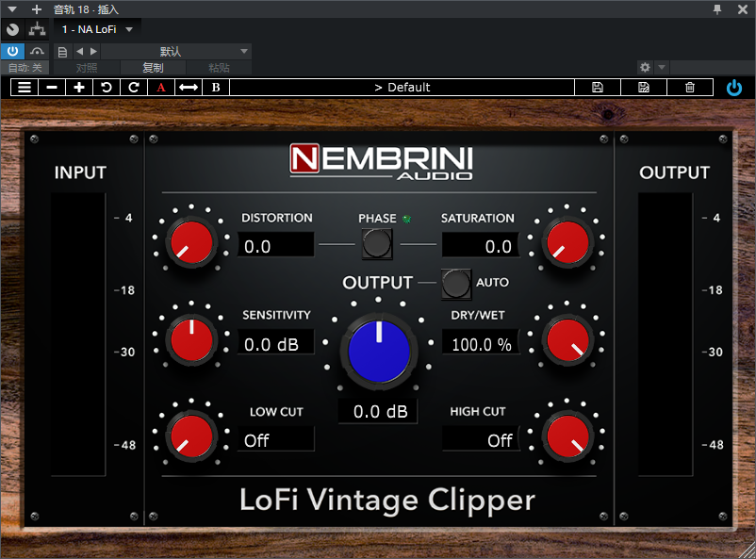The width and height of the screenshot is (756, 559).
Task: Click the round knob icon under title
Action: coord(12,30)
